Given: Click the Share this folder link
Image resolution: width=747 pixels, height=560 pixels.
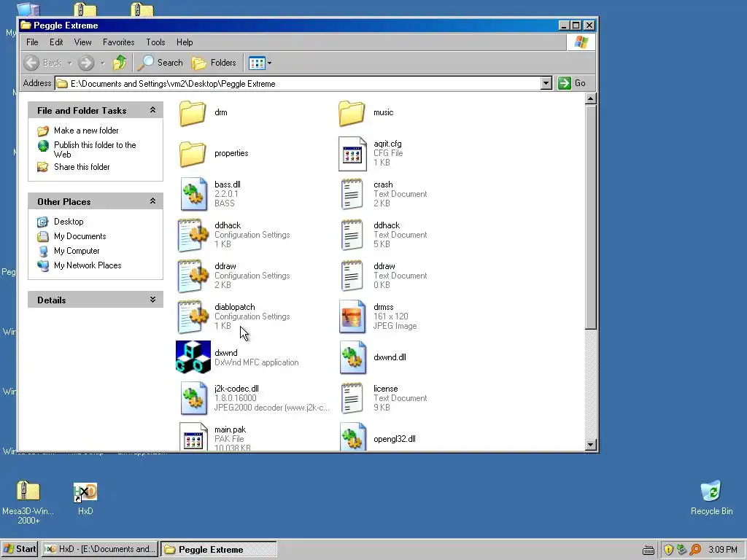Looking at the screenshot, I should click(82, 167).
